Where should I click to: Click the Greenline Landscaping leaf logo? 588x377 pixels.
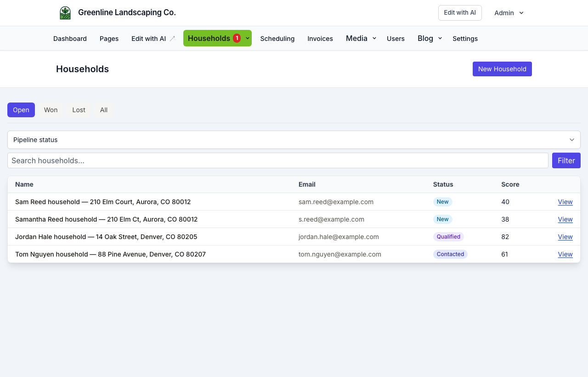[65, 13]
